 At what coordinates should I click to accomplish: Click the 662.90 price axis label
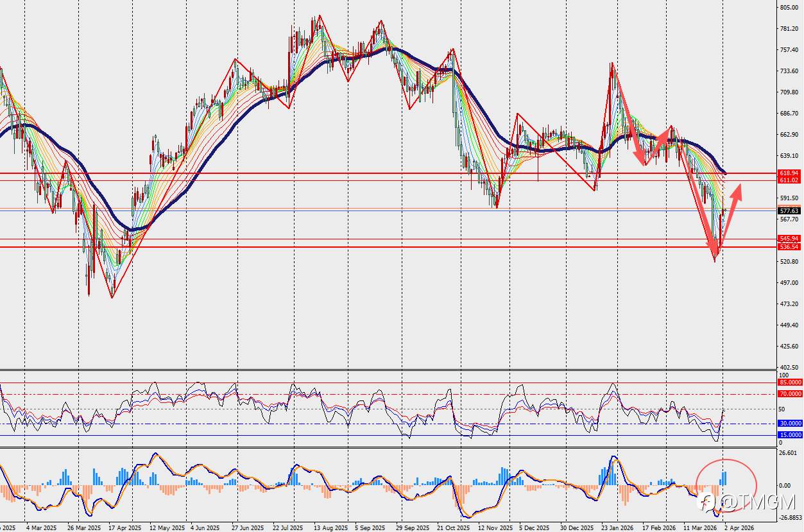point(789,135)
